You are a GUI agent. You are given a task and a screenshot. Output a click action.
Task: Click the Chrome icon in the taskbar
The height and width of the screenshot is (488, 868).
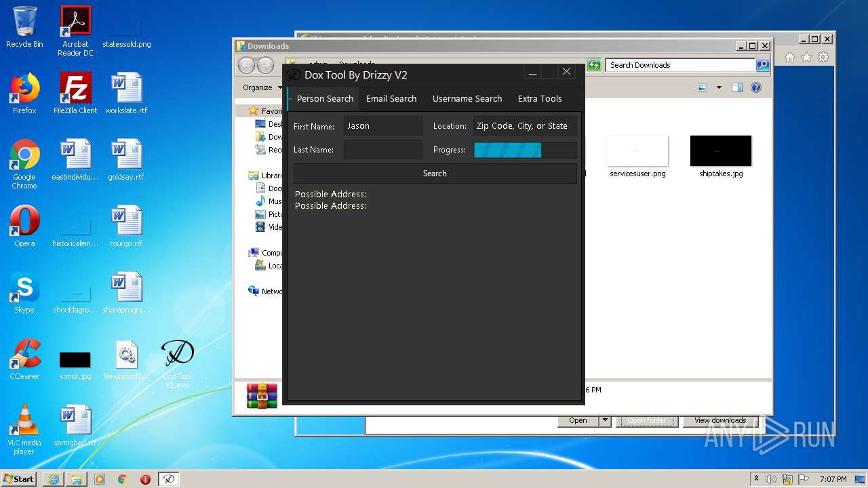tap(123, 479)
